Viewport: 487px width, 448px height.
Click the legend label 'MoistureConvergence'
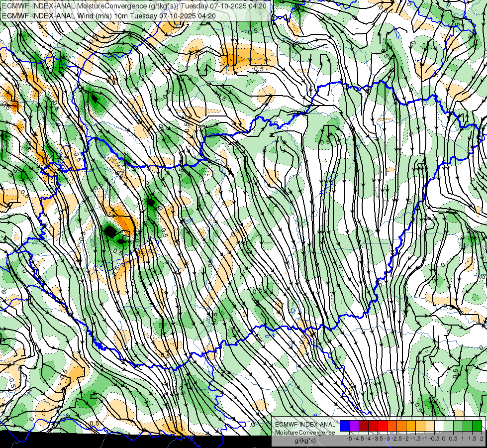point(305,433)
